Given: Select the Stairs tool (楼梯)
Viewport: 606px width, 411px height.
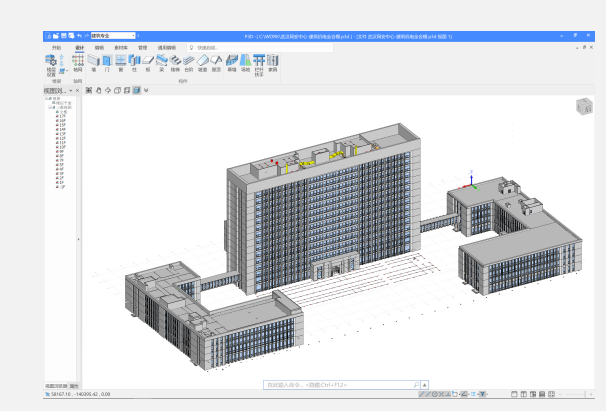Looking at the screenshot, I should pyautogui.click(x=175, y=63).
